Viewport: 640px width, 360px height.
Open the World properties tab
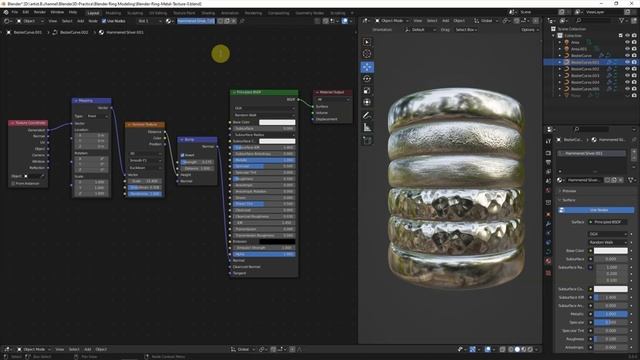pos(548,190)
